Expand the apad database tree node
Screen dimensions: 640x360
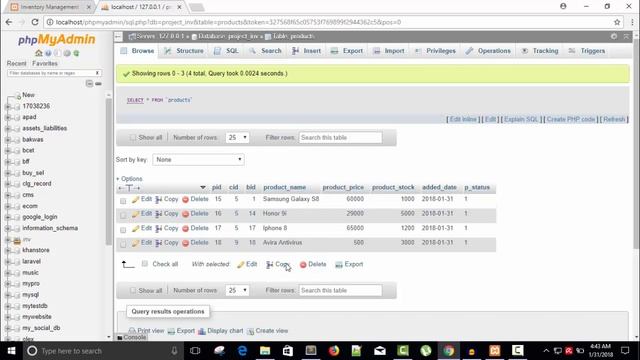7,118
